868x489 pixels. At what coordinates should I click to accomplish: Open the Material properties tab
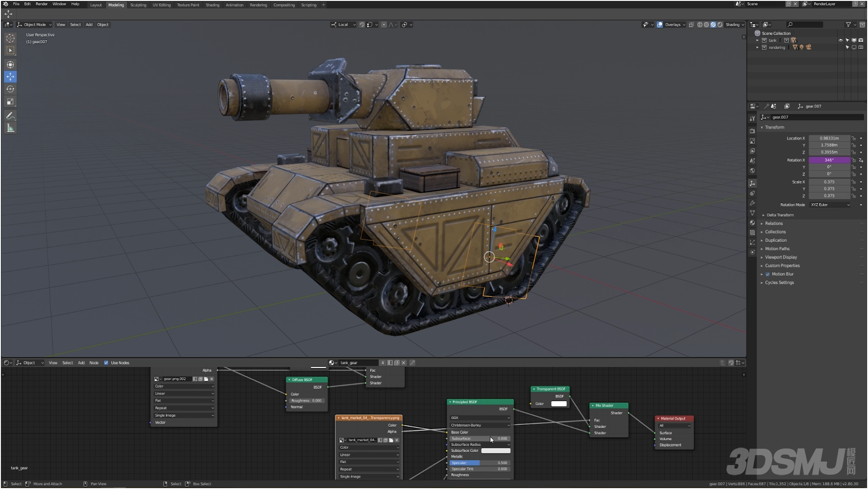752,223
